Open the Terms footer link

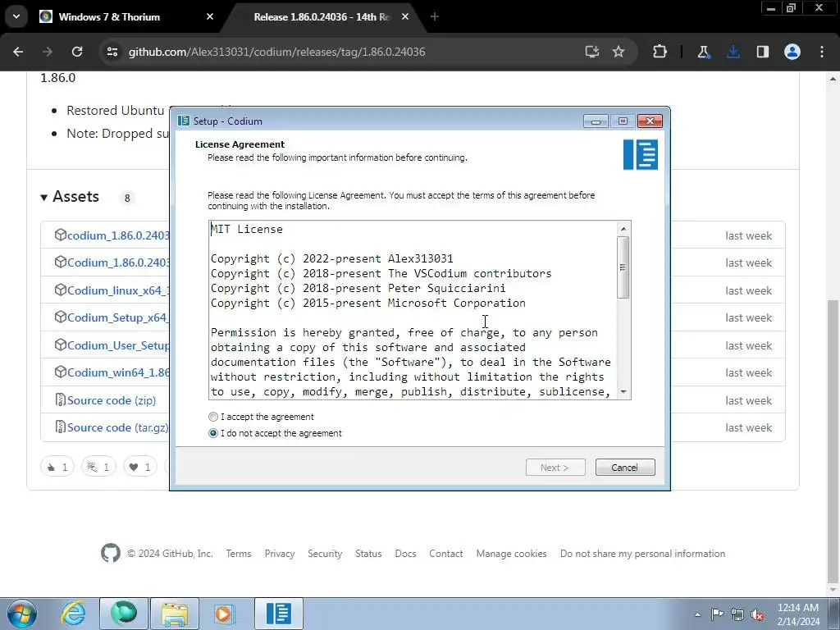click(239, 554)
